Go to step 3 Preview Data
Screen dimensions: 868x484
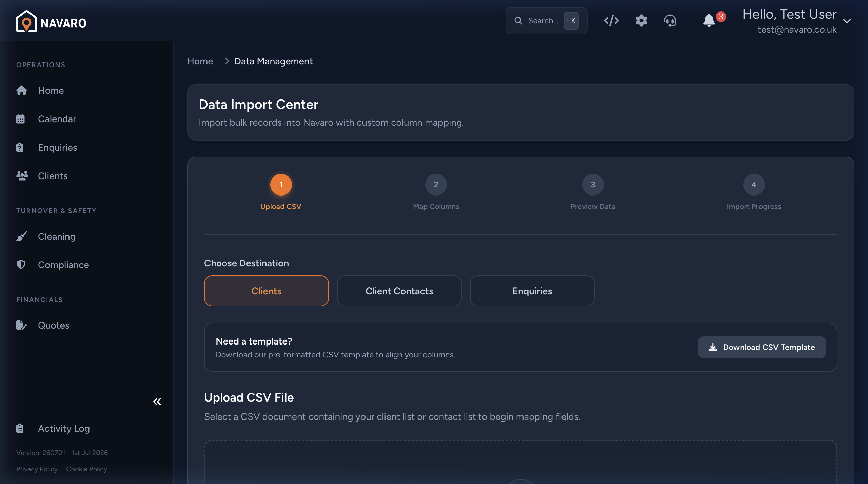(x=593, y=185)
